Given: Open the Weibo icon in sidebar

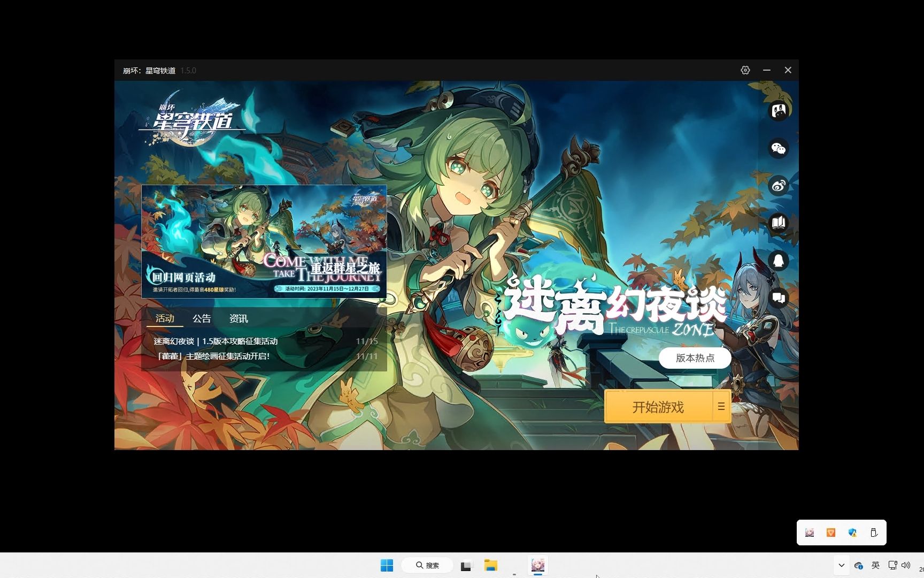Looking at the screenshot, I should (x=779, y=186).
